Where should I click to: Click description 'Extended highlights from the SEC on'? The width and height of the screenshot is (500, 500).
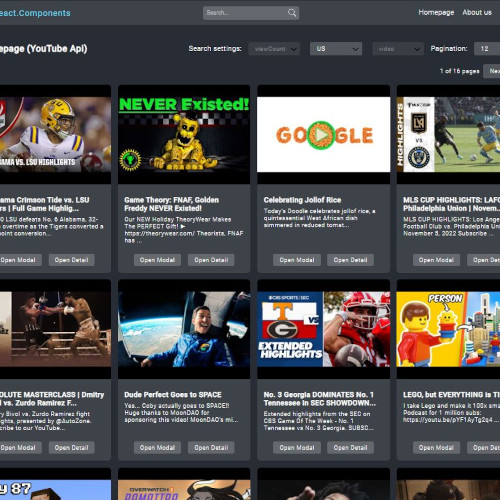pos(318,421)
